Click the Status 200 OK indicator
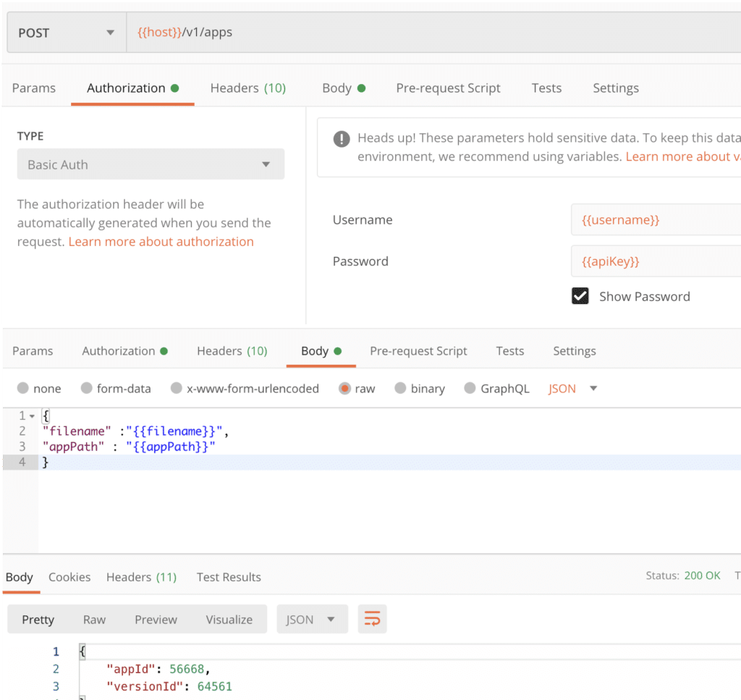The image size is (741, 700). (683, 575)
